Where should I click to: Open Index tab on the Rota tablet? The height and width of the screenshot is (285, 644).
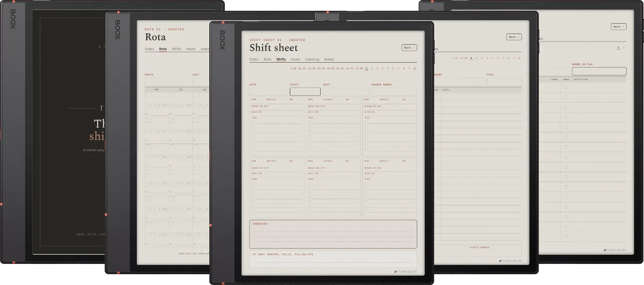[x=149, y=49]
